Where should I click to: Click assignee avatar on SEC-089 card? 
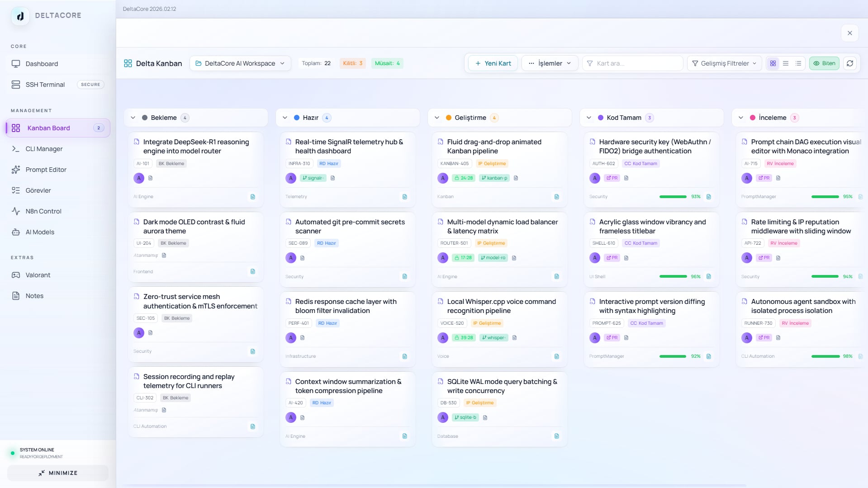coord(291,258)
